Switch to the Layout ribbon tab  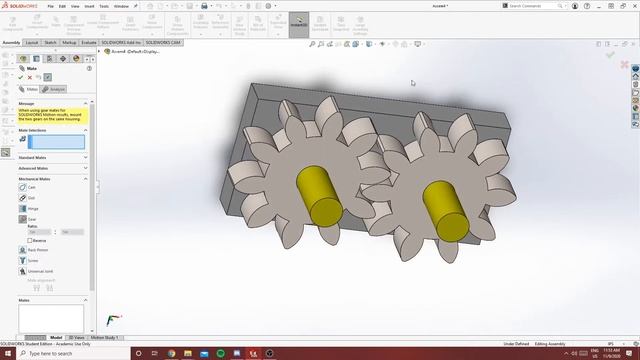[31, 42]
